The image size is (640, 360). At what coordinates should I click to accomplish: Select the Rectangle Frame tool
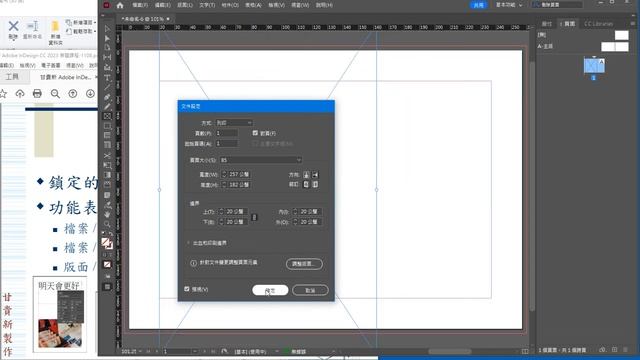click(107, 116)
